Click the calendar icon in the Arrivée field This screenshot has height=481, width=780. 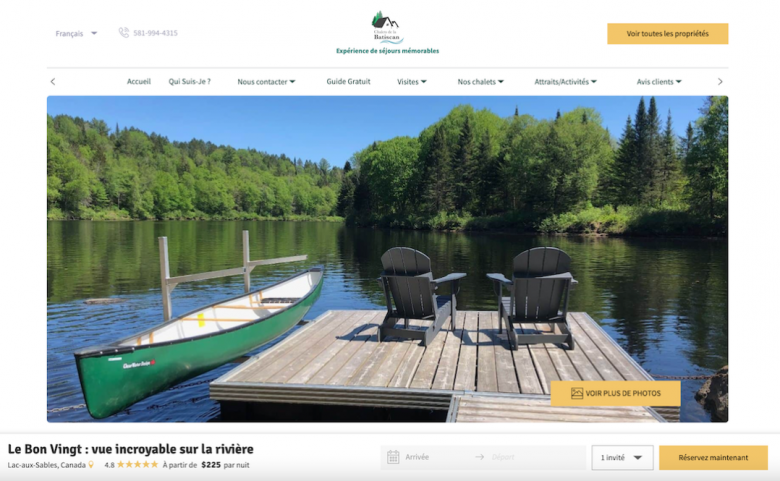point(393,457)
